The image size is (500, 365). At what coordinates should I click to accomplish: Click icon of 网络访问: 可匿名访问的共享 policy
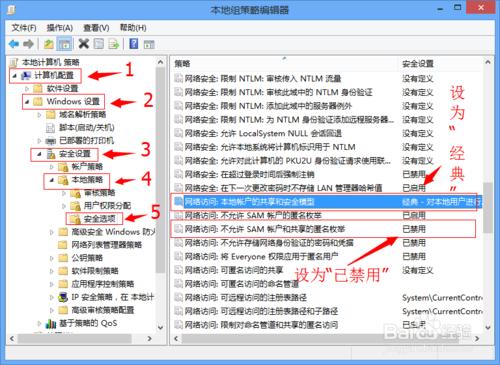coord(179,270)
